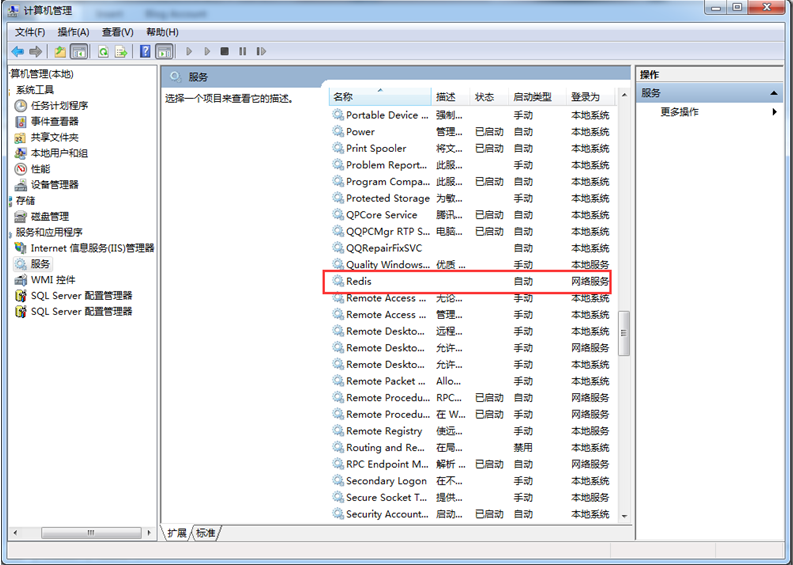
Task: Click the QPCore Service gear icon
Action: (338, 214)
